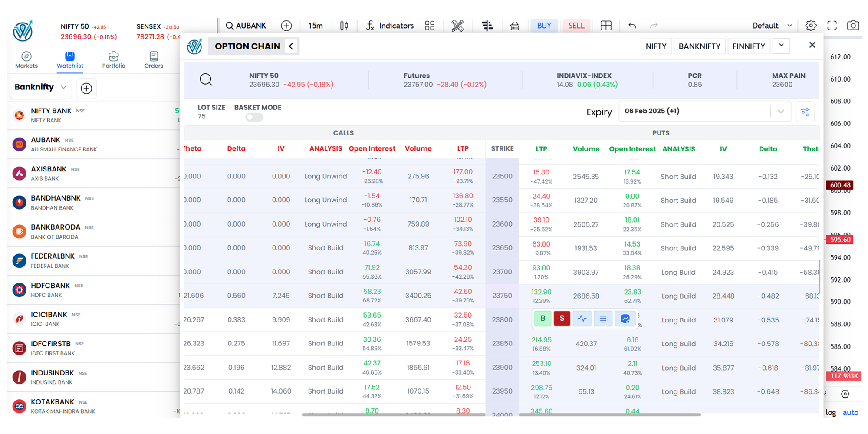Click the SENSEX index quote

tap(158, 32)
